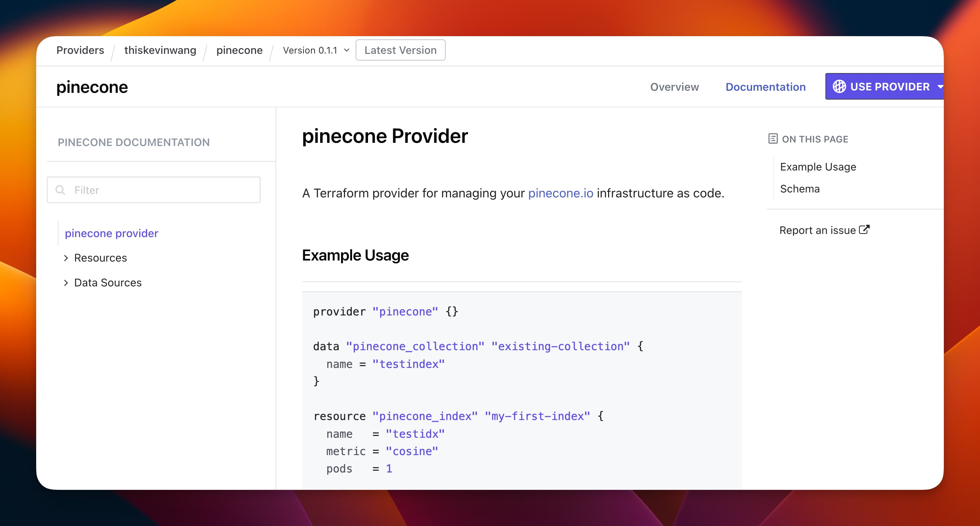Select pinecone provider in sidebar

click(111, 233)
